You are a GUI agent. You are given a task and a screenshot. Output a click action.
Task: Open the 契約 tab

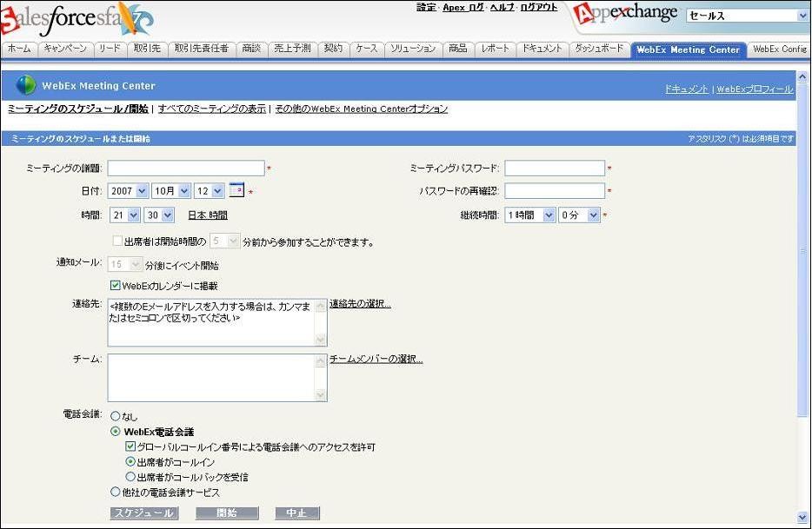tap(333, 50)
